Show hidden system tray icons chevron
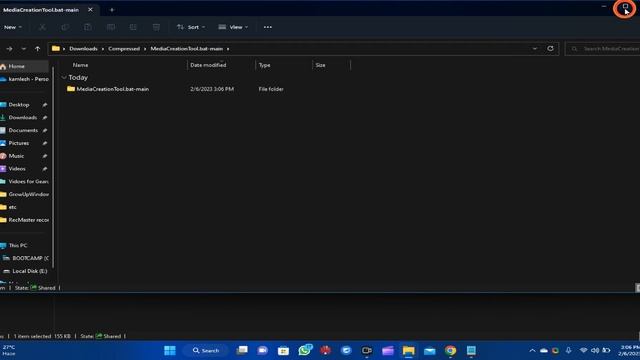Viewport: 640px width, 360px height. [532, 351]
